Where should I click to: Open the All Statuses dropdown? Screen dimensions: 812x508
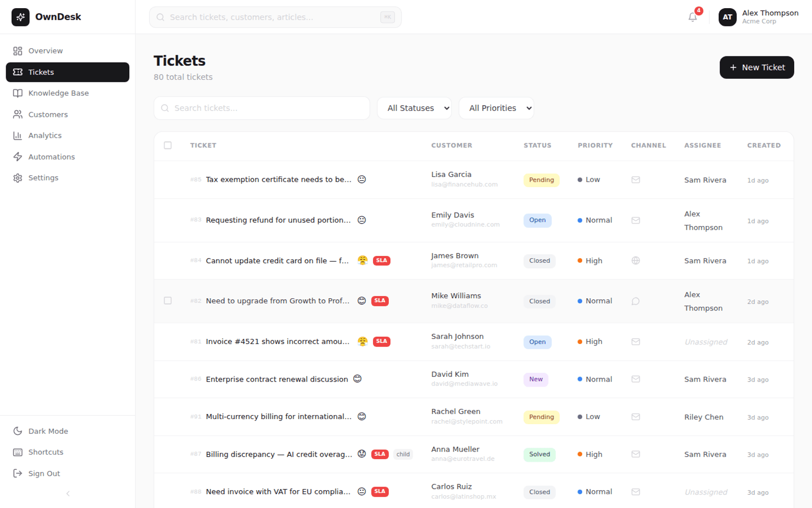click(x=414, y=108)
